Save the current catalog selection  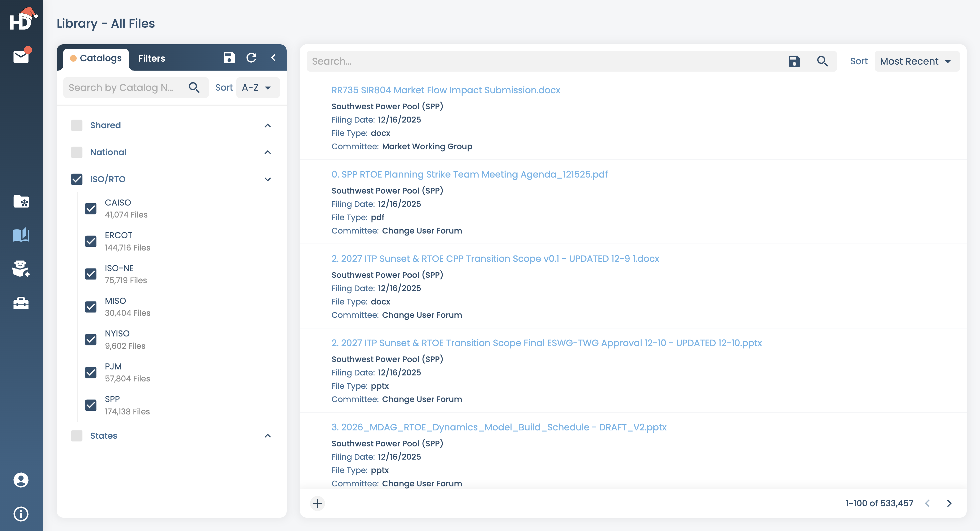coord(229,58)
